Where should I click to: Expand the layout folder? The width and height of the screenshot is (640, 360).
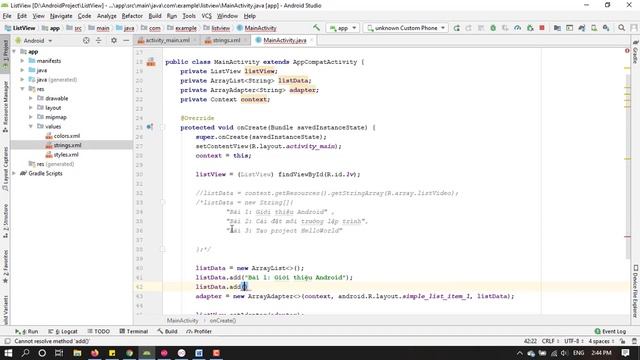coord(31,108)
